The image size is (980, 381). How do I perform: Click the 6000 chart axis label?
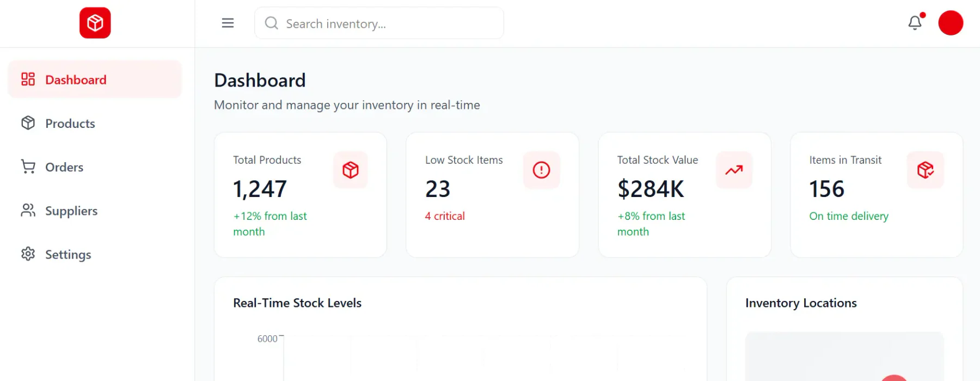point(267,339)
